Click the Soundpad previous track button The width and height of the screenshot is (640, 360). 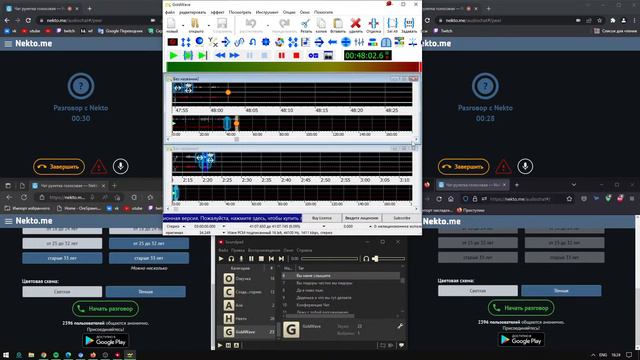pyautogui.click(x=271, y=258)
